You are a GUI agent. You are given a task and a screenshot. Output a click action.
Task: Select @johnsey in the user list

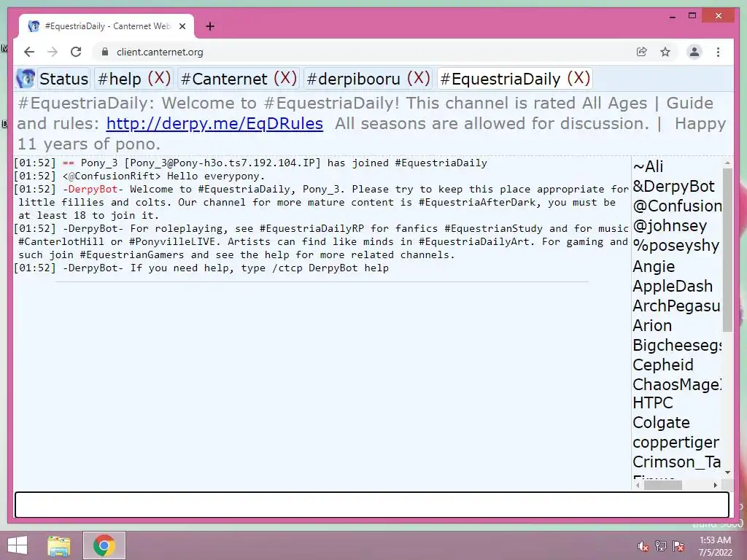tap(670, 226)
